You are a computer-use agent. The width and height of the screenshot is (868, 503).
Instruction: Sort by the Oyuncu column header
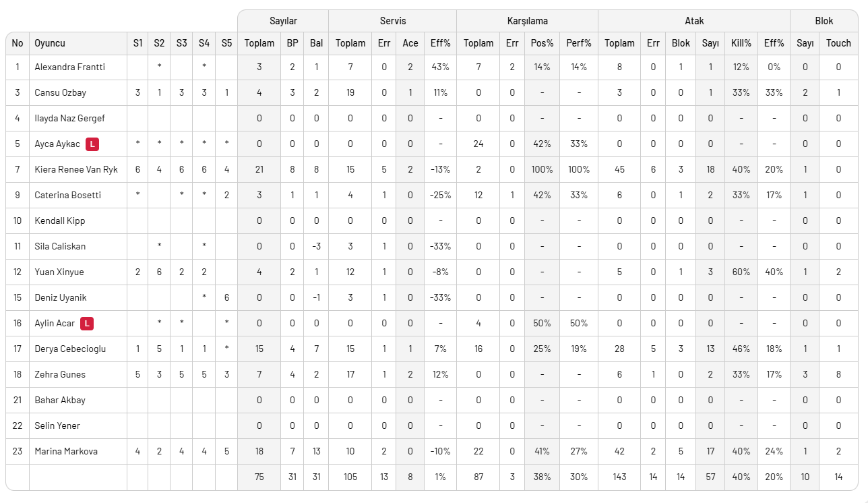[x=50, y=43]
